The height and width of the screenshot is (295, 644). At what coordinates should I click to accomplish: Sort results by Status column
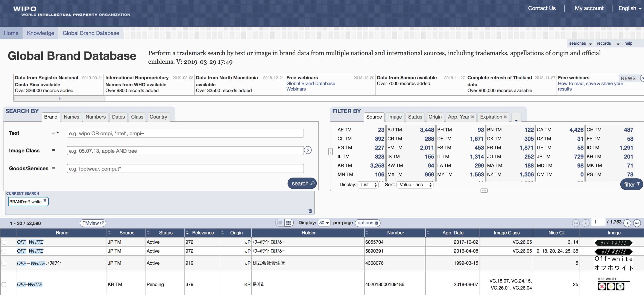tap(148, 233)
